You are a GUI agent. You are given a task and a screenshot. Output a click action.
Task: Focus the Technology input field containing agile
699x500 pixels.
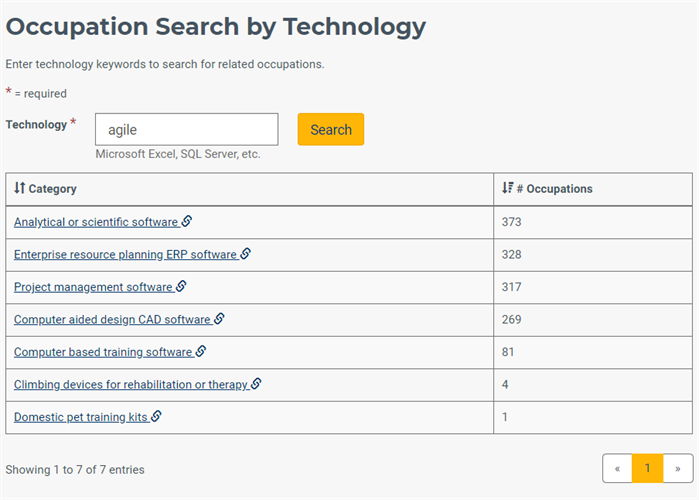pos(187,129)
